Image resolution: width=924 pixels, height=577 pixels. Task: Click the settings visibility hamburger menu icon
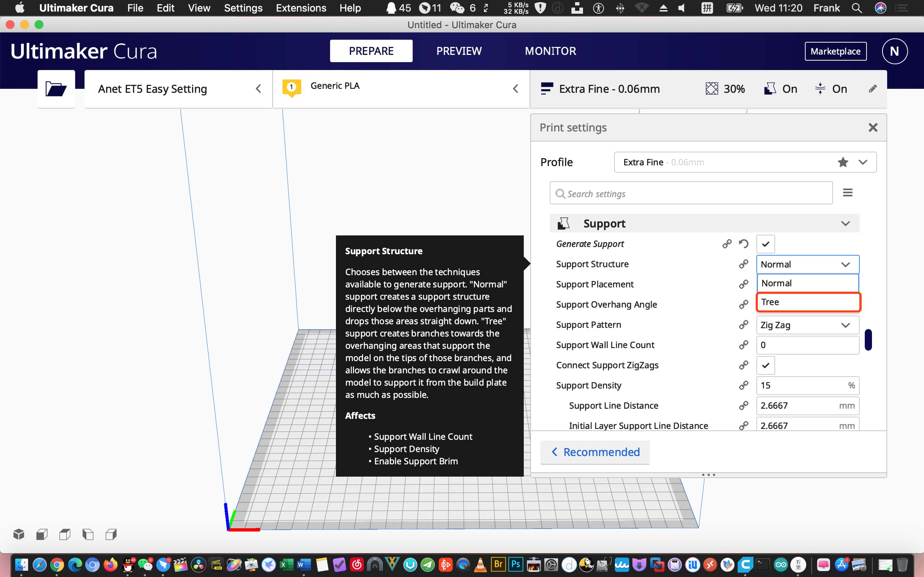tap(847, 193)
